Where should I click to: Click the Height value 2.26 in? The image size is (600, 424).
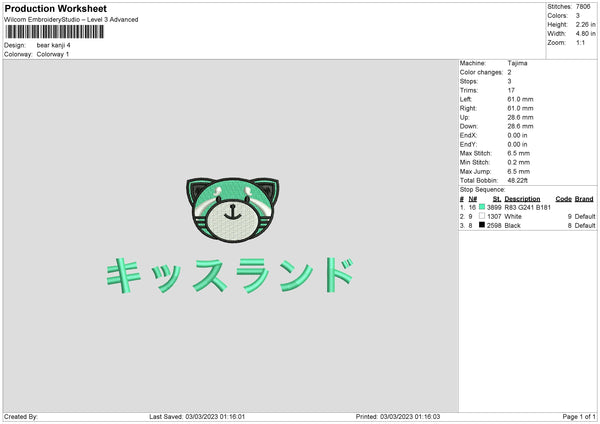click(585, 24)
